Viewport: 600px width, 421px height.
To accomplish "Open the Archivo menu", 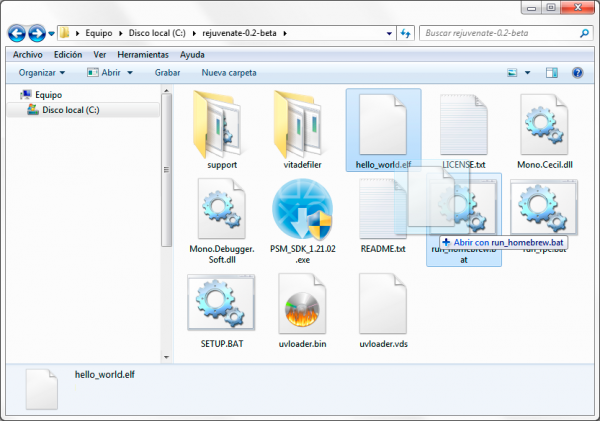I will [x=28, y=55].
